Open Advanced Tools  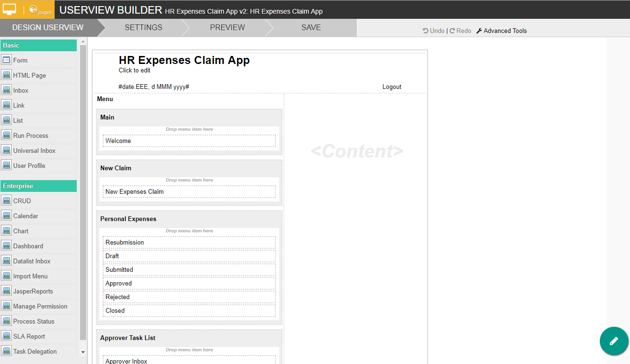pos(502,31)
